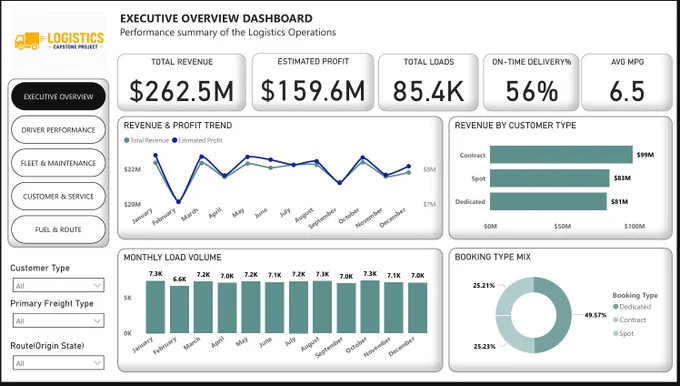The width and height of the screenshot is (680, 386).
Task: Click the Contract revenue bar
Action: 561,155
